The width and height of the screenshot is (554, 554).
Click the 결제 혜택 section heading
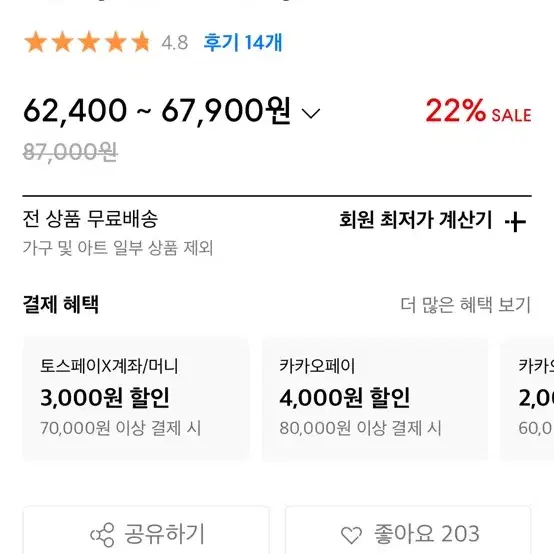coord(61,304)
